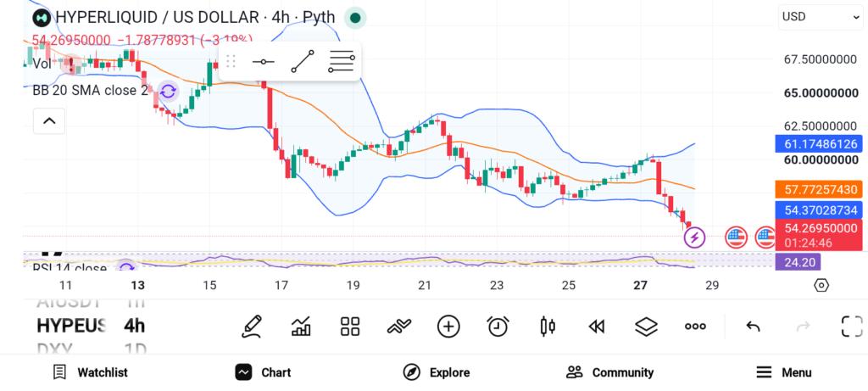
Task: Create an alert with the alarm clock icon
Action: [x=498, y=327]
